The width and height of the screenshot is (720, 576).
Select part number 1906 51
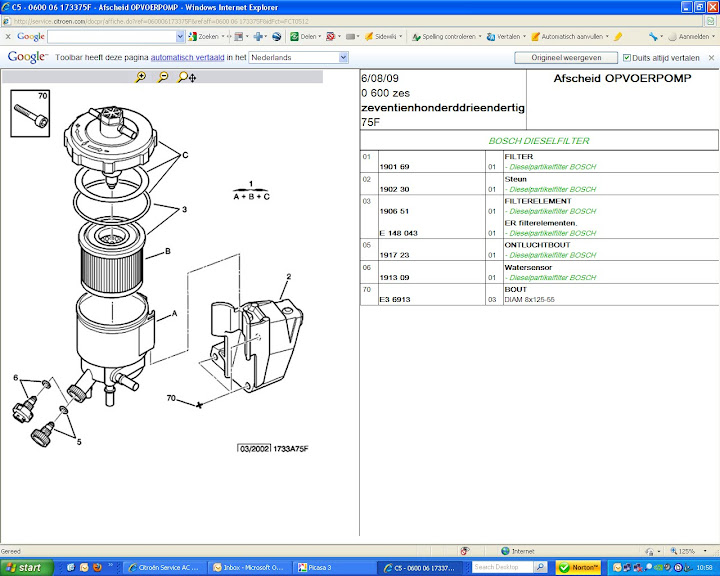pos(394,211)
